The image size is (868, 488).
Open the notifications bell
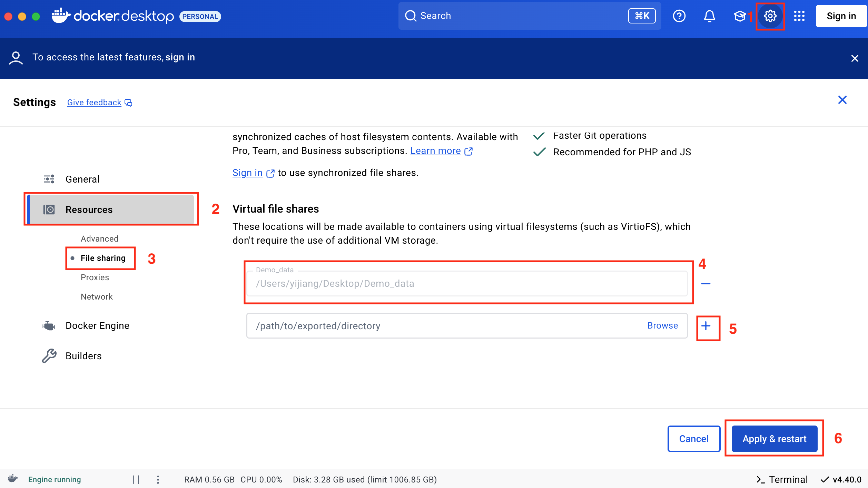709,16
